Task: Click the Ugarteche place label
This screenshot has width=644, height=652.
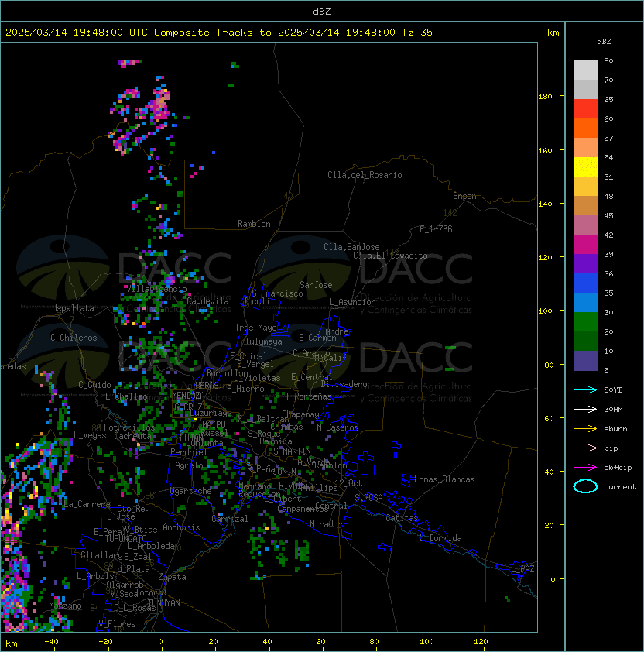Action: pos(191,491)
